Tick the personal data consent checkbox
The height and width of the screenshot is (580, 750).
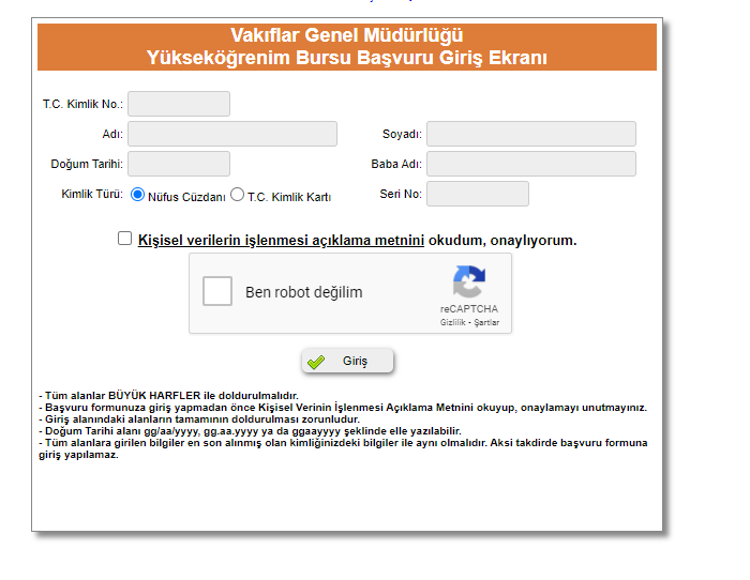[x=125, y=239]
